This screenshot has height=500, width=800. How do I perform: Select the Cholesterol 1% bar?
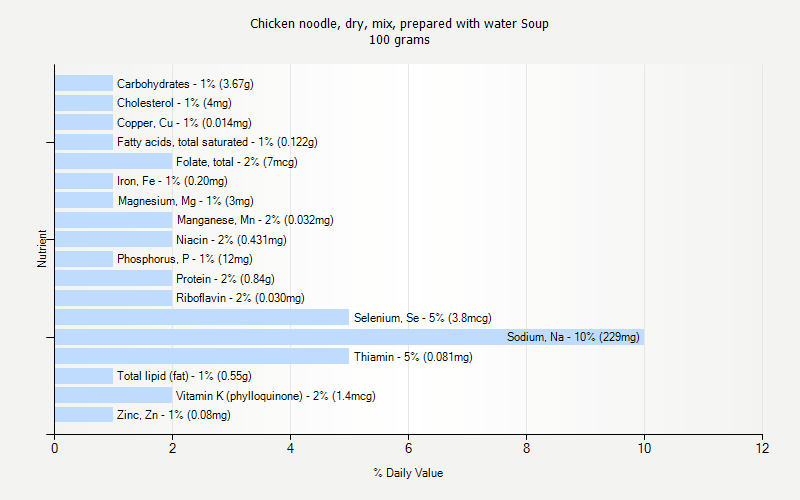pyautogui.click(x=84, y=103)
